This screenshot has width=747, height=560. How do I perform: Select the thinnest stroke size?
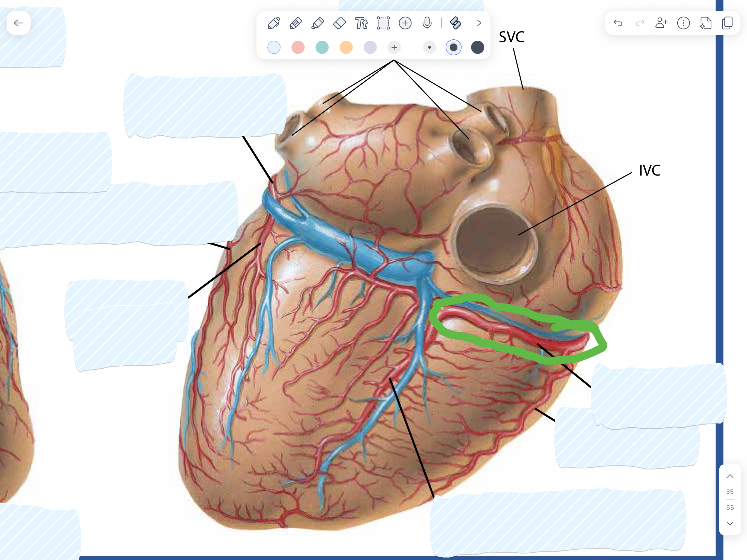point(429,47)
